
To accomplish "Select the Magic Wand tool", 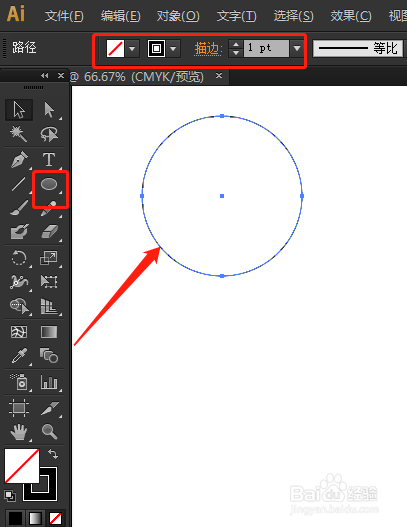I will pos(19,134).
